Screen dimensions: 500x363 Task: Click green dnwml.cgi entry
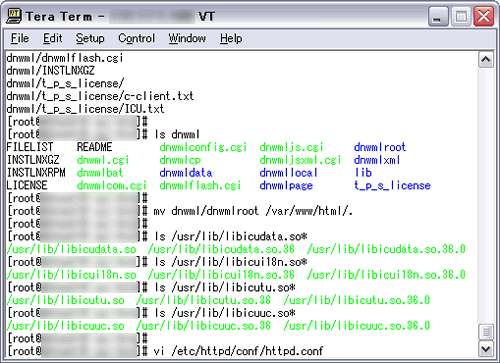(103, 160)
